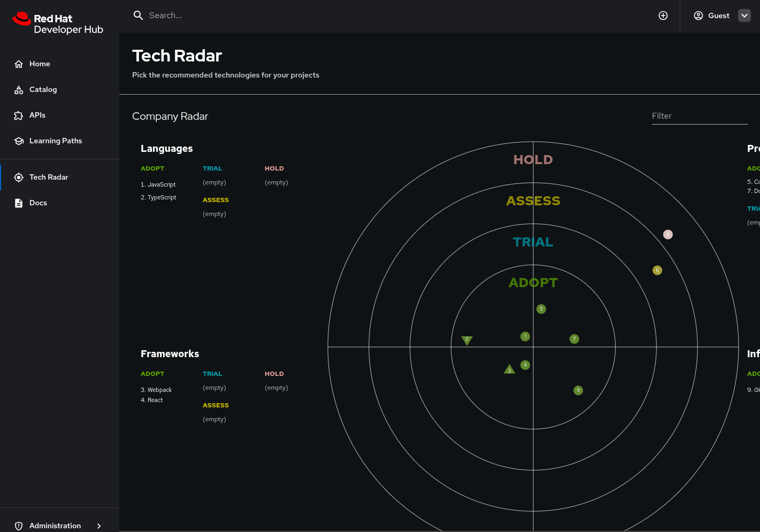Click the ASSESS header under Frameworks
Image resolution: width=760 pixels, height=532 pixels.
tap(216, 405)
